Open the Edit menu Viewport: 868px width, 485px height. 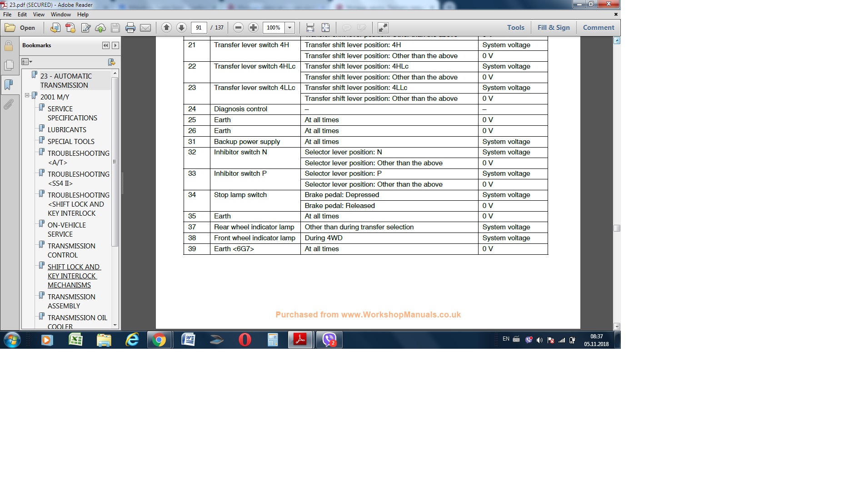pos(22,15)
